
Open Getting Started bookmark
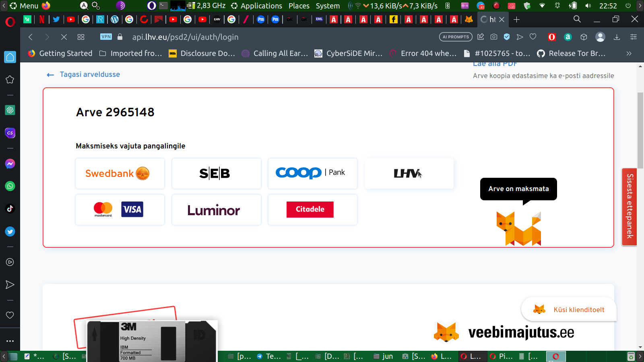[60, 53]
